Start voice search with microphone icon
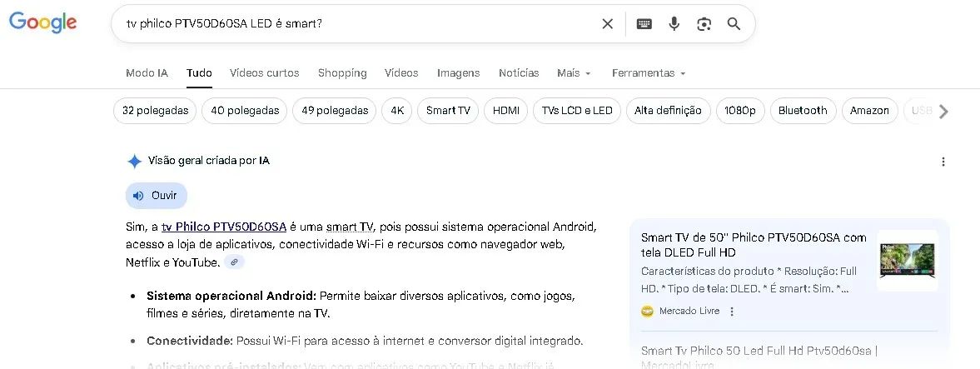 point(674,24)
